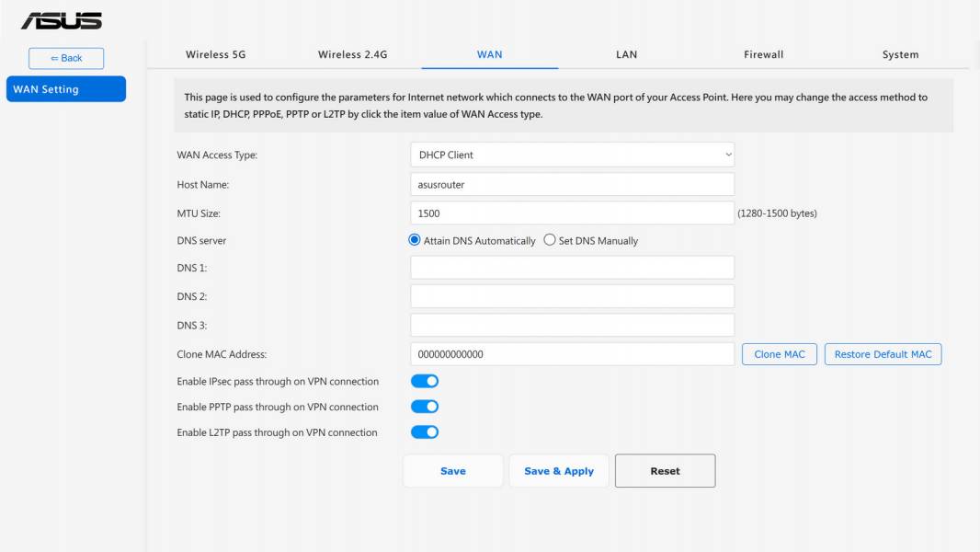Toggle IPsec pass through on VPN
The width and height of the screenshot is (980, 552).
pos(425,381)
